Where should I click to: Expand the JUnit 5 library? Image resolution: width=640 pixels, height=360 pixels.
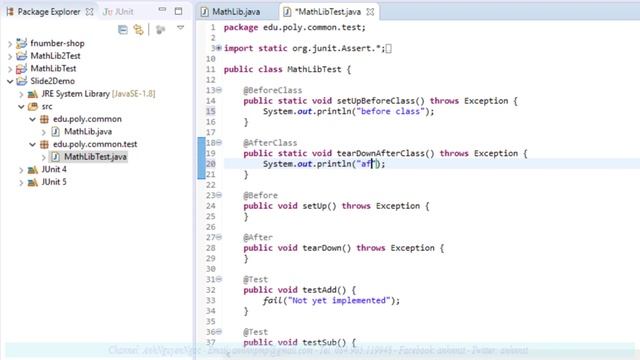point(21,183)
